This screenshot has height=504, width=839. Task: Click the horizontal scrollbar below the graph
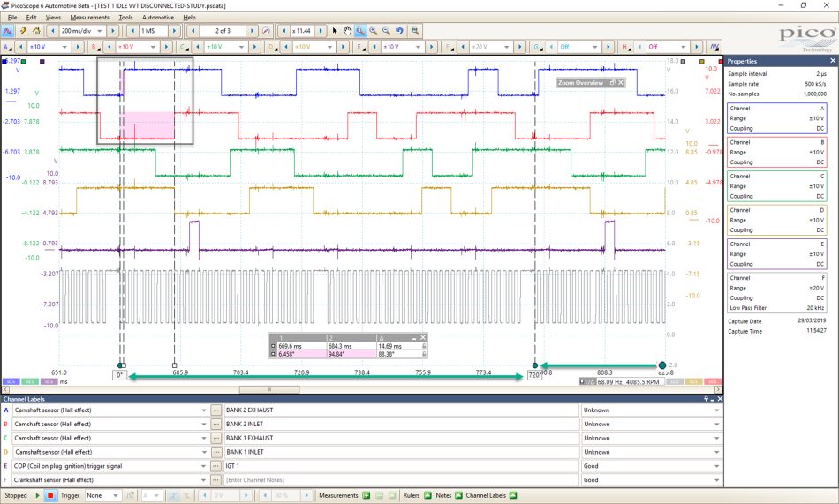pos(362,389)
